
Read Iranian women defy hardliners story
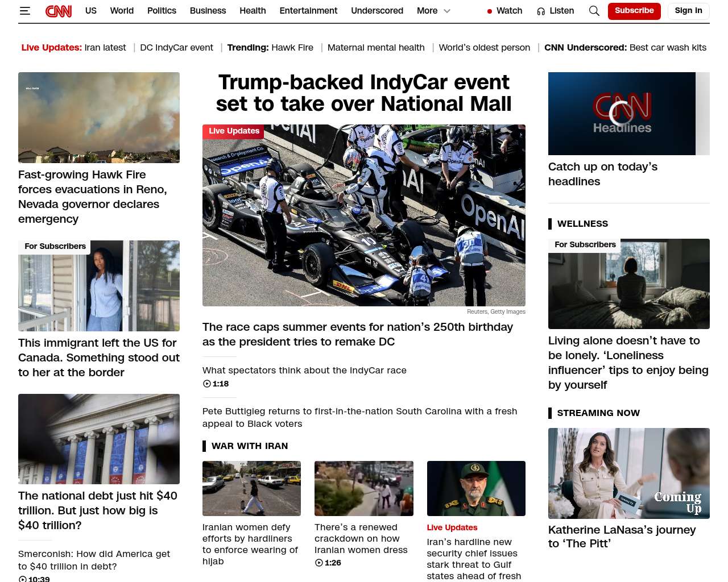tap(250, 544)
